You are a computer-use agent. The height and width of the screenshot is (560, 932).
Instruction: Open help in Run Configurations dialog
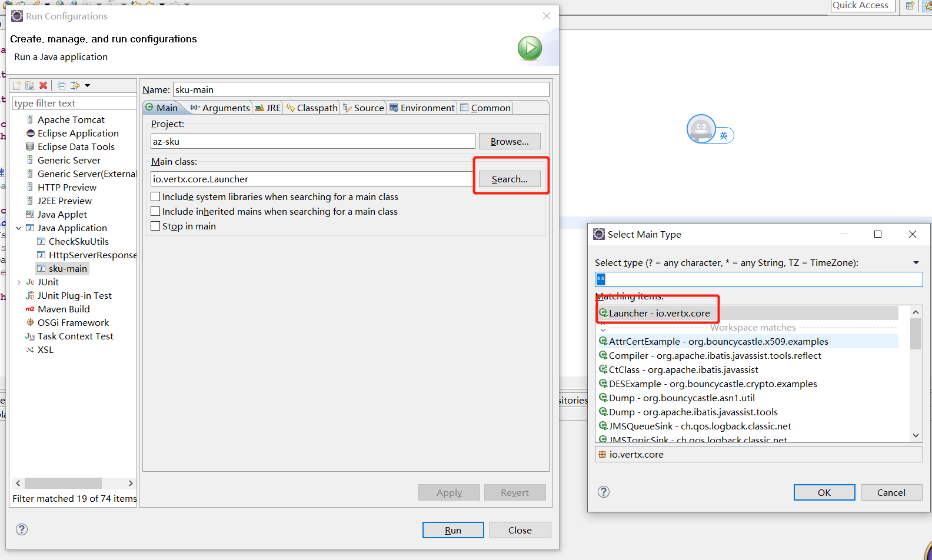click(x=22, y=529)
